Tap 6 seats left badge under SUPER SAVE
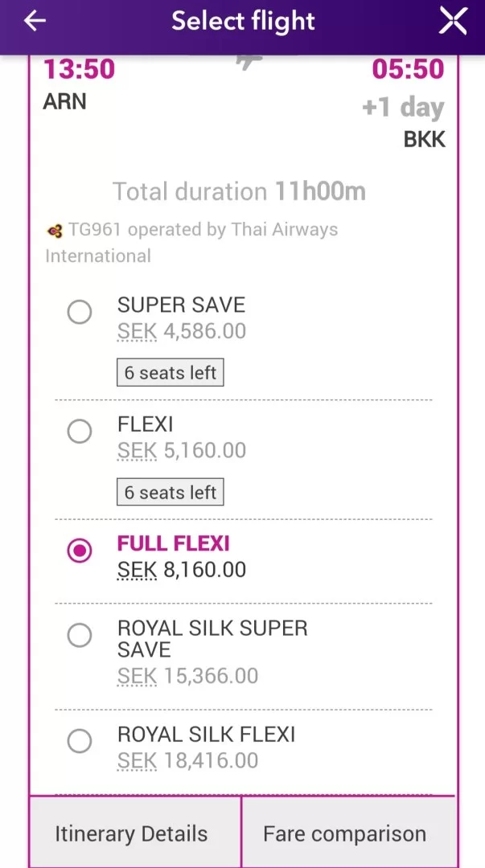Image resolution: width=485 pixels, height=868 pixels. [x=171, y=373]
